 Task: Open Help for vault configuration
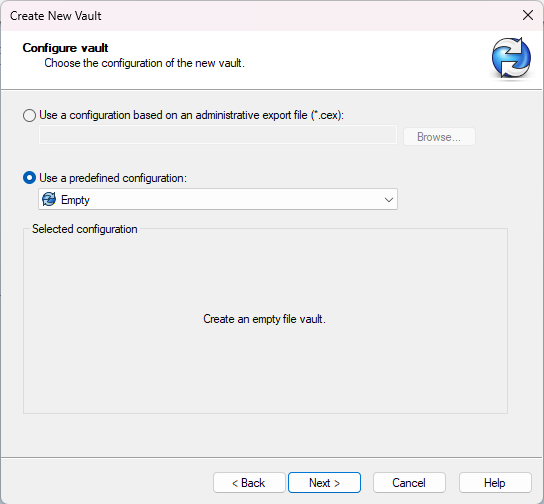coord(495,482)
